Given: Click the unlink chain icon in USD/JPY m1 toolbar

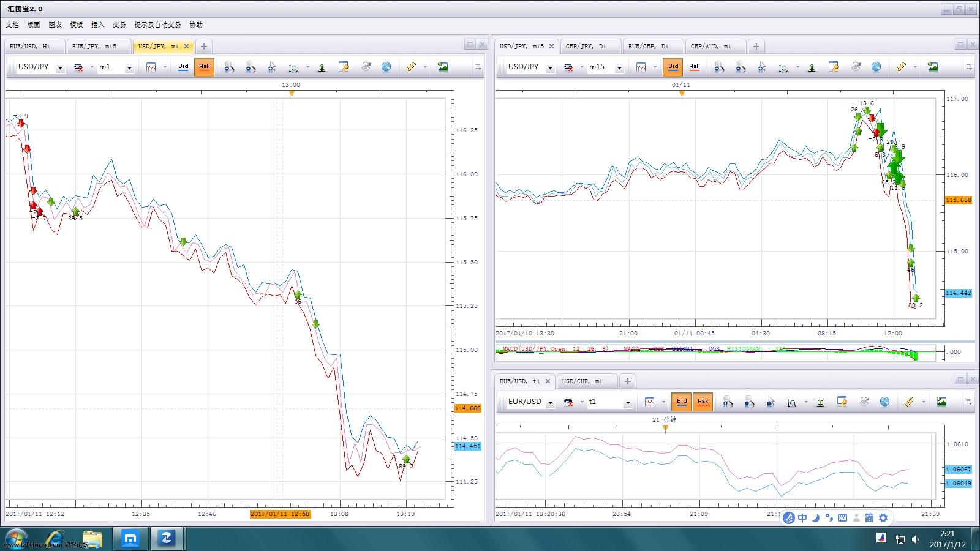Looking at the screenshot, I should point(78,67).
